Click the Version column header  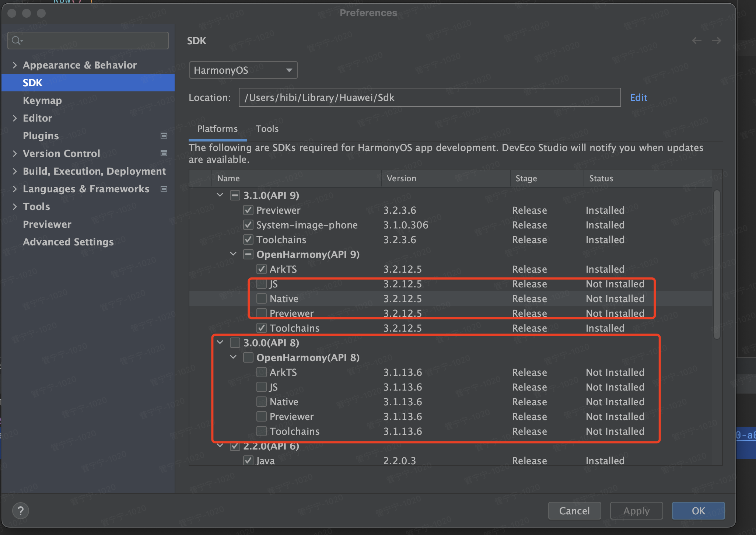tap(446, 178)
